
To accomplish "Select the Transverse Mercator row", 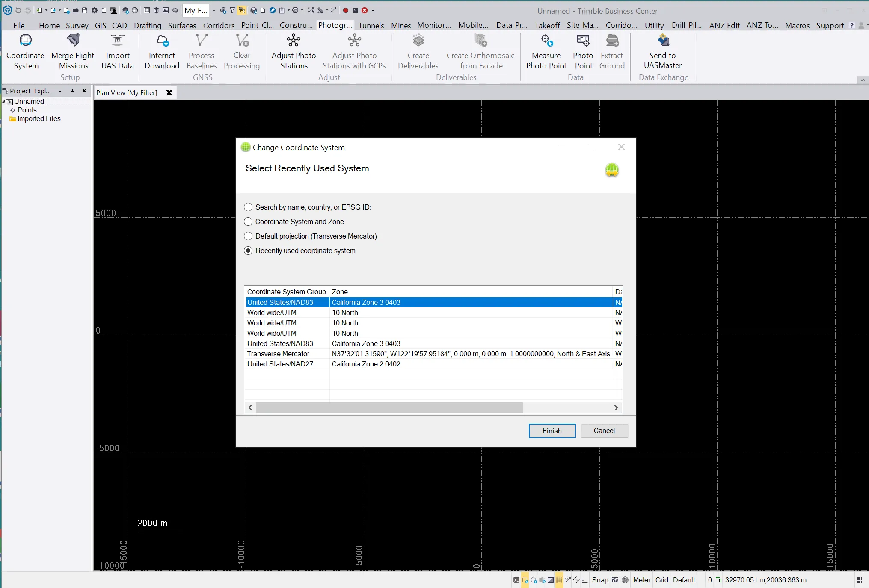I will pyautogui.click(x=433, y=354).
